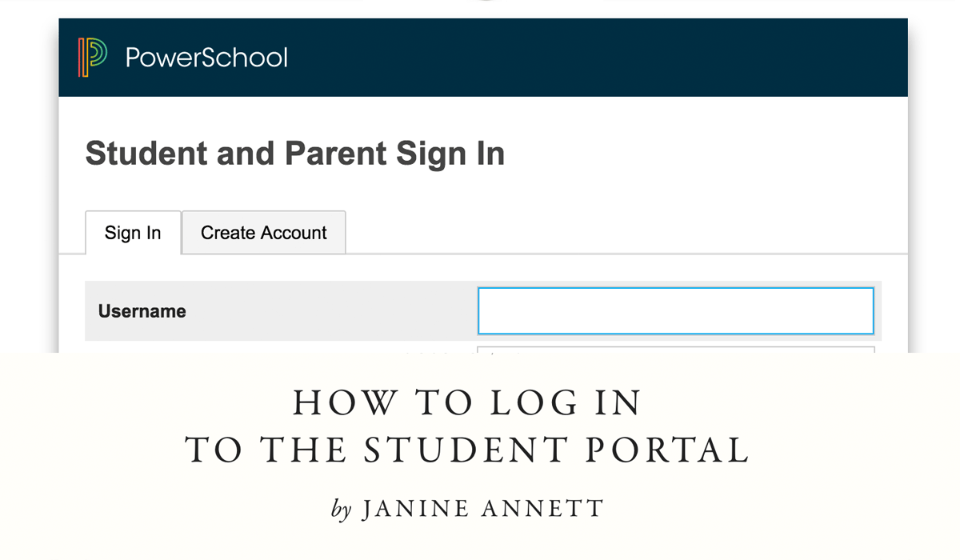Click the PowerSchool logo icon
This screenshot has height=560, width=960.
(93, 58)
